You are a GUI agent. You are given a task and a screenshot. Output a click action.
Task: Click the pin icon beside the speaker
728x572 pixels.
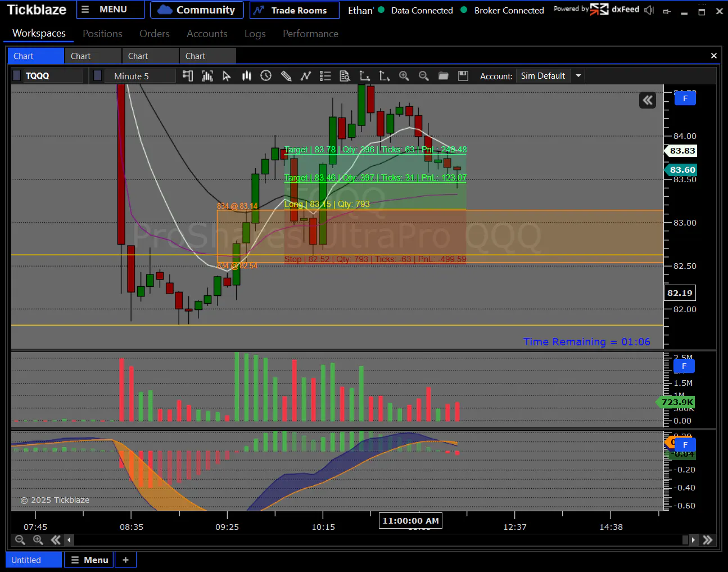pos(667,11)
